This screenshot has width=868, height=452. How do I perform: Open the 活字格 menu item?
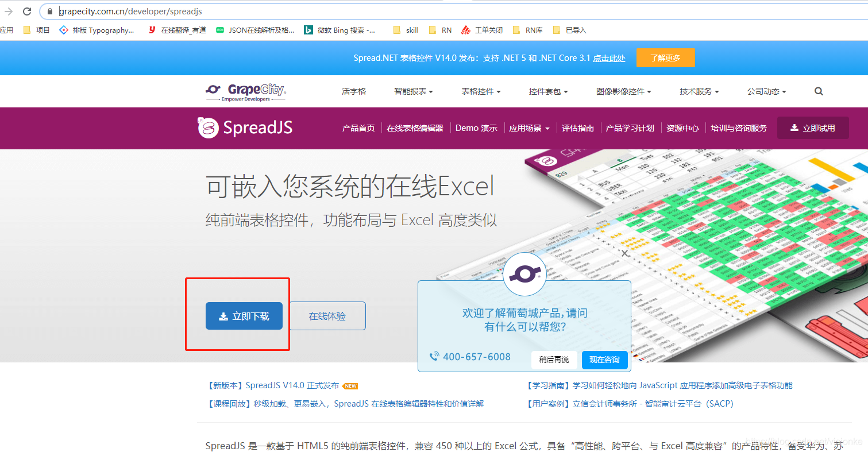point(354,91)
